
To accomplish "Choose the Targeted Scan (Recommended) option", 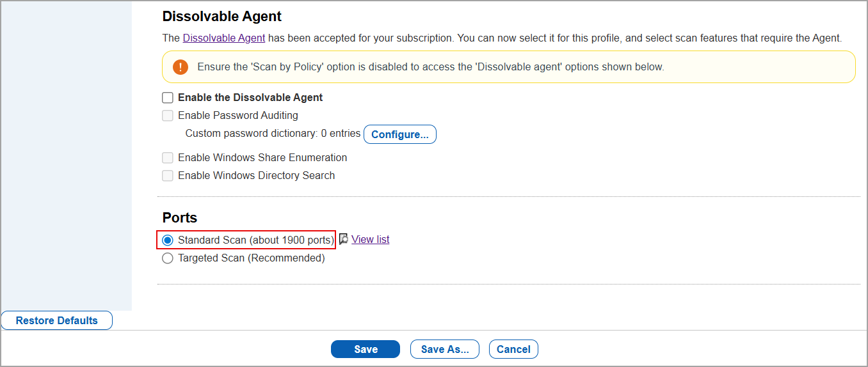I will pos(168,258).
